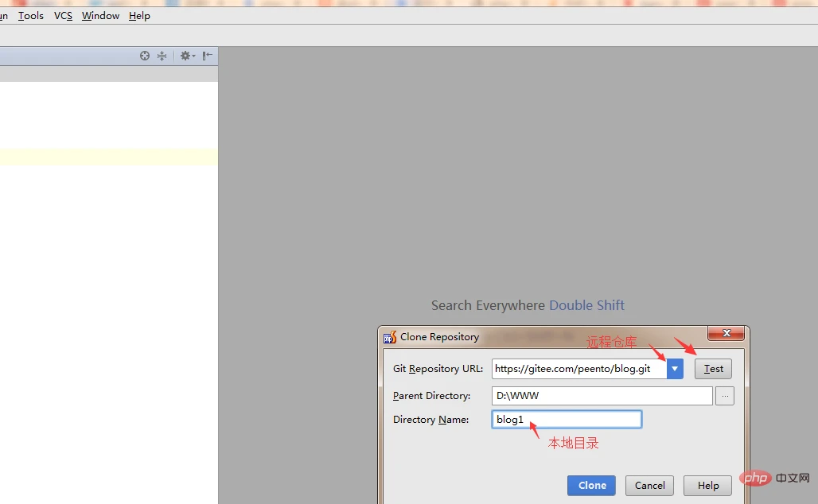
Task: Open the VCS menu
Action: pyautogui.click(x=63, y=16)
